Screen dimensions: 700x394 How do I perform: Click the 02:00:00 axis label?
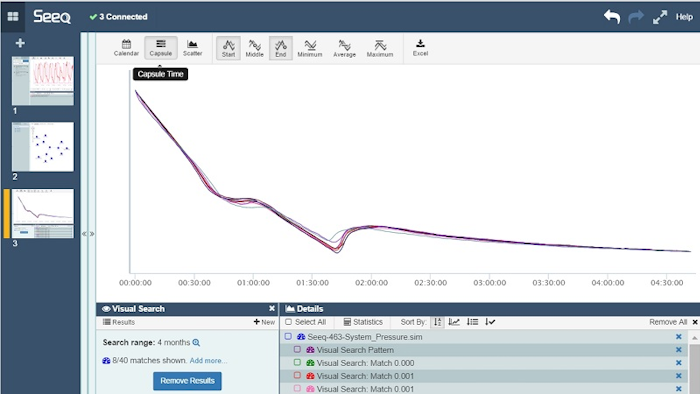(371, 283)
